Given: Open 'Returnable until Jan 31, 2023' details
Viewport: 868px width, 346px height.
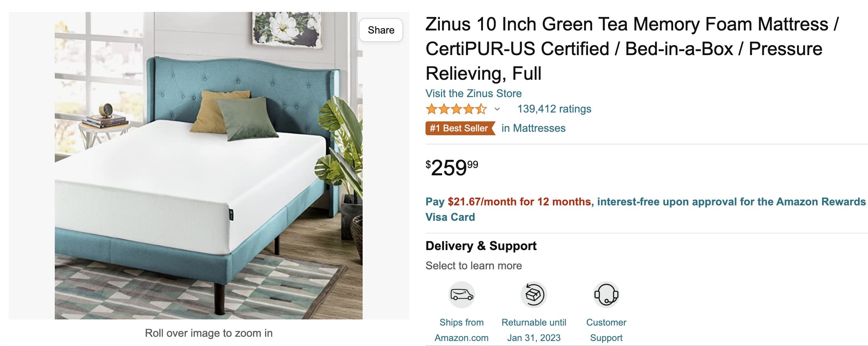Looking at the screenshot, I should click(534, 330).
